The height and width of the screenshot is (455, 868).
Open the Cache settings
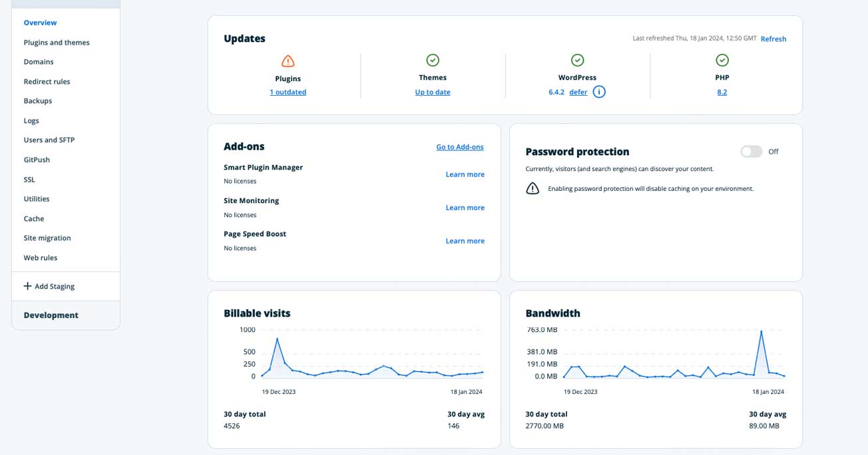tap(34, 219)
